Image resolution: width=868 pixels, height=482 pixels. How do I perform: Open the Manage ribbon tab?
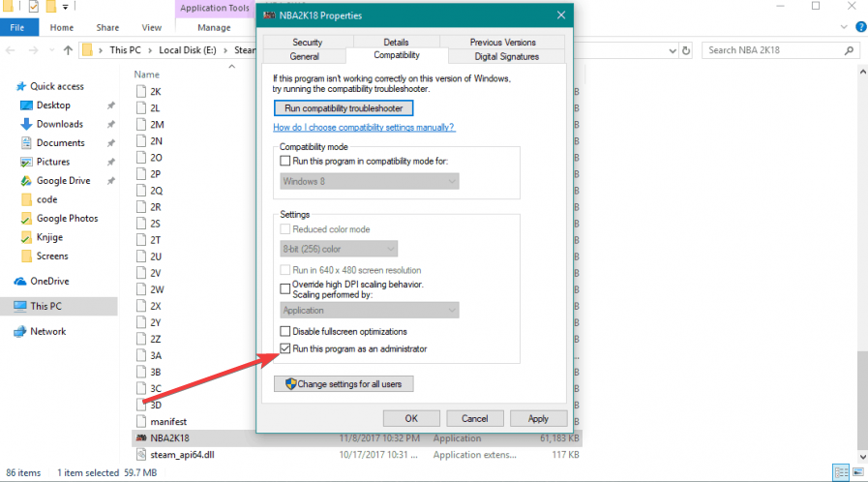(x=214, y=27)
